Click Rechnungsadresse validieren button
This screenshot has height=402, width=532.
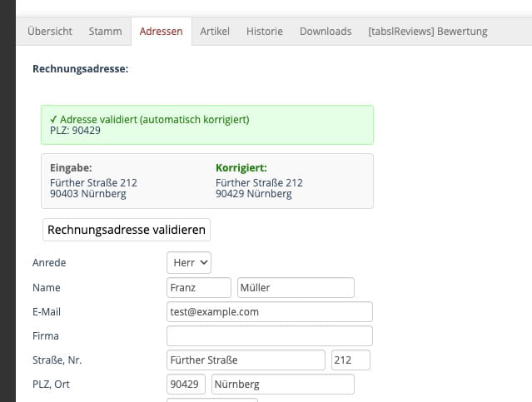[127, 230]
